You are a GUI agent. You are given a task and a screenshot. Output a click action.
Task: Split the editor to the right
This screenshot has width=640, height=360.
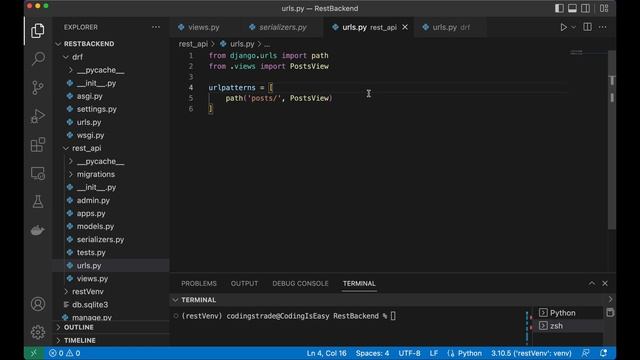tap(587, 27)
